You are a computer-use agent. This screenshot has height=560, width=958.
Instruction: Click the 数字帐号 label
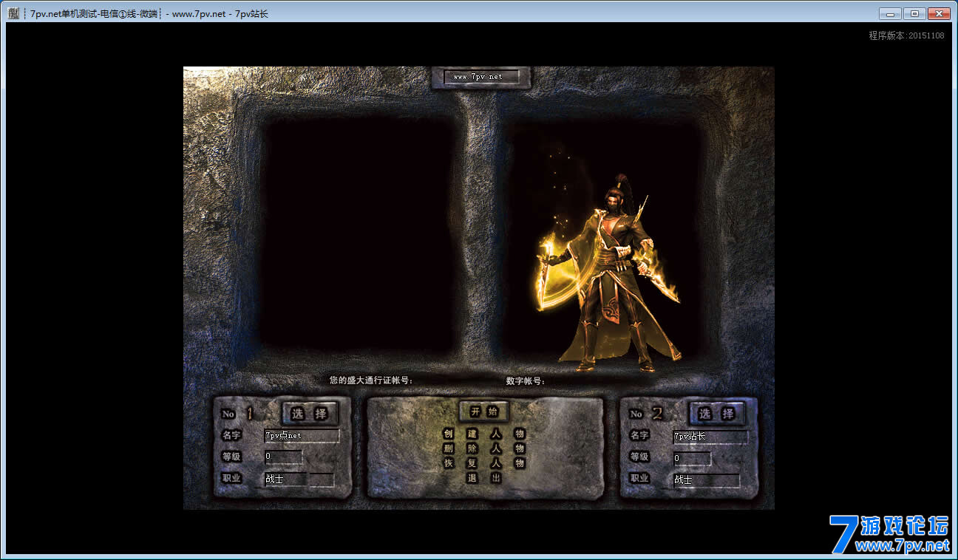click(526, 381)
